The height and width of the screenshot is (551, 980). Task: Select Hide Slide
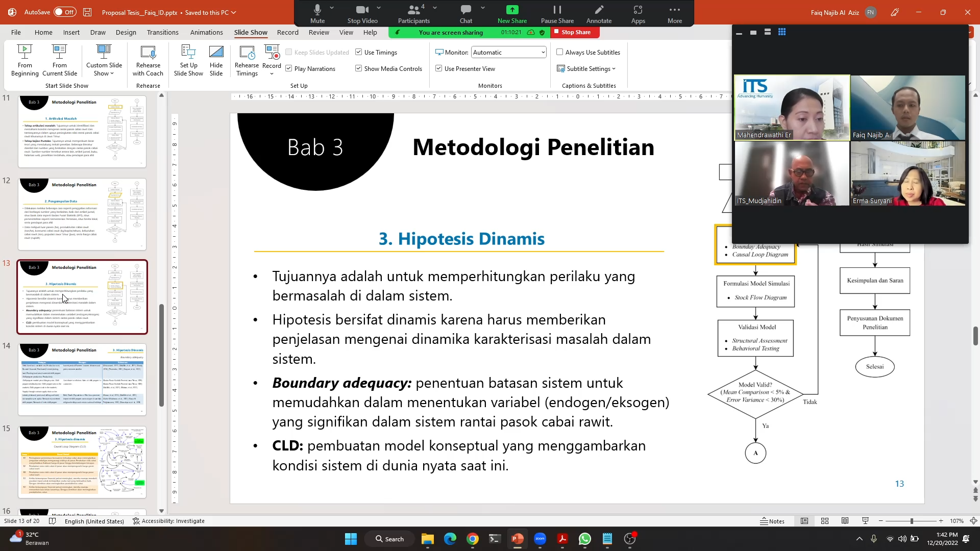click(216, 60)
